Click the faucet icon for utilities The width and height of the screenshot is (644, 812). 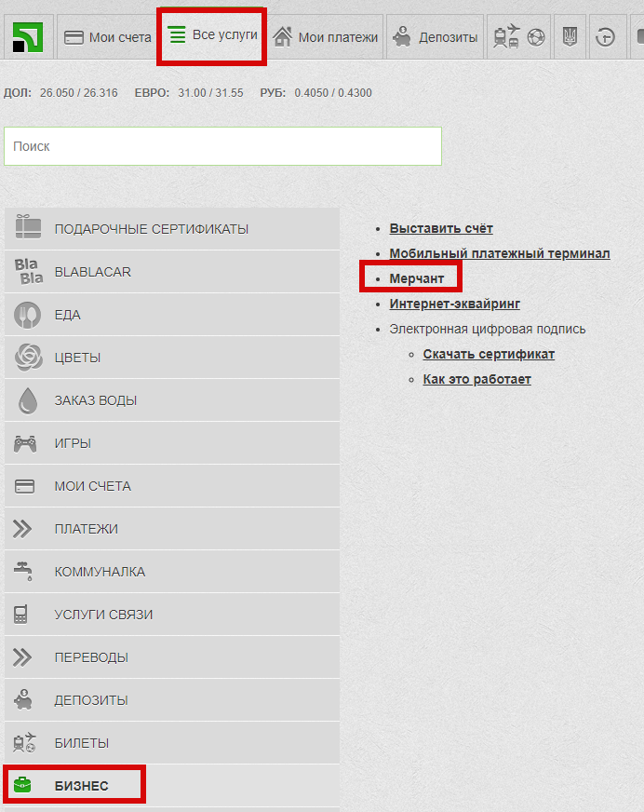(x=24, y=571)
